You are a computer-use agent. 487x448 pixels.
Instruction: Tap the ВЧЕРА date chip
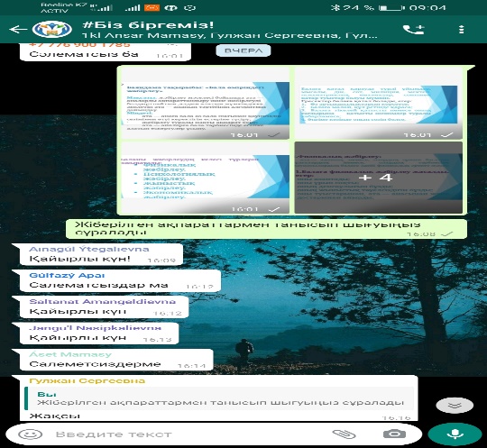click(243, 50)
